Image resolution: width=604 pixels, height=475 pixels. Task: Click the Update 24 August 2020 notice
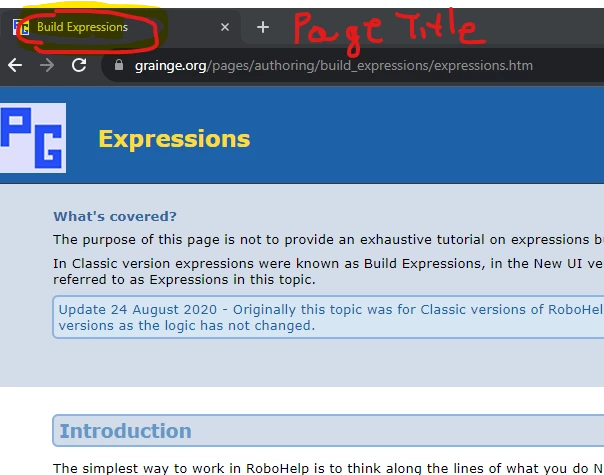tap(328, 317)
